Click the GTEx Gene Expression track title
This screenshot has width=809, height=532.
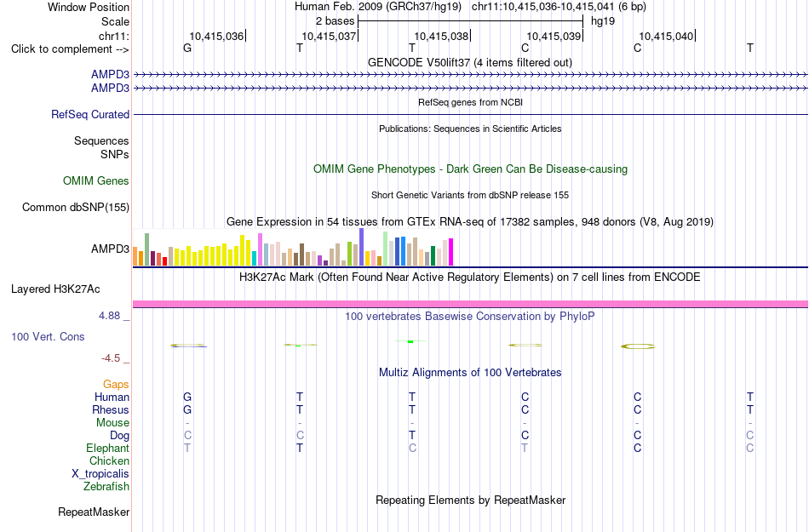[x=470, y=221]
